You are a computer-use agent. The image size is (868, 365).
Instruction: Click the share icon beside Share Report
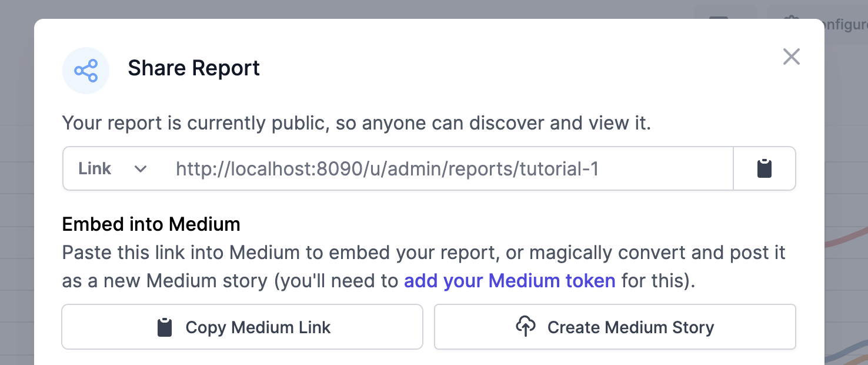click(86, 71)
